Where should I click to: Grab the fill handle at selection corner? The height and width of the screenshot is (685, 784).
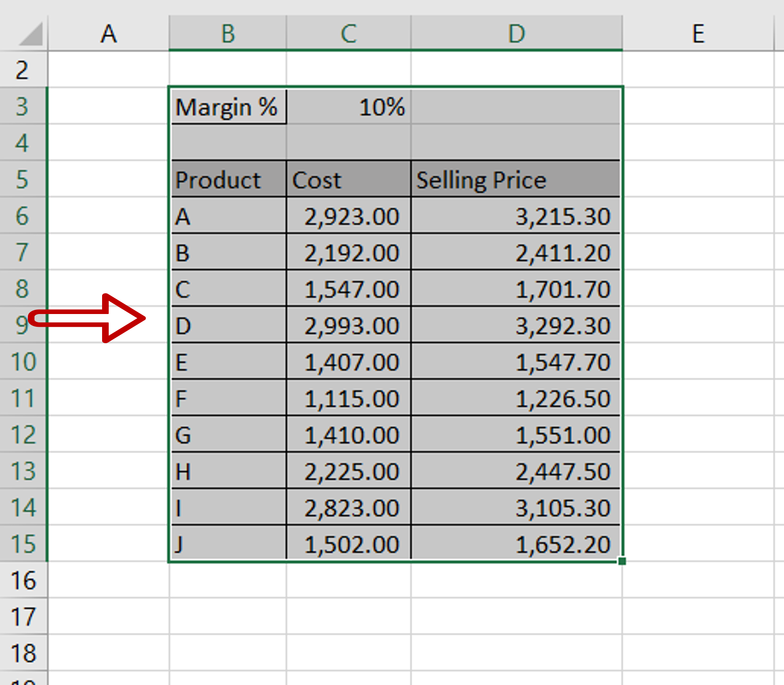point(622,561)
